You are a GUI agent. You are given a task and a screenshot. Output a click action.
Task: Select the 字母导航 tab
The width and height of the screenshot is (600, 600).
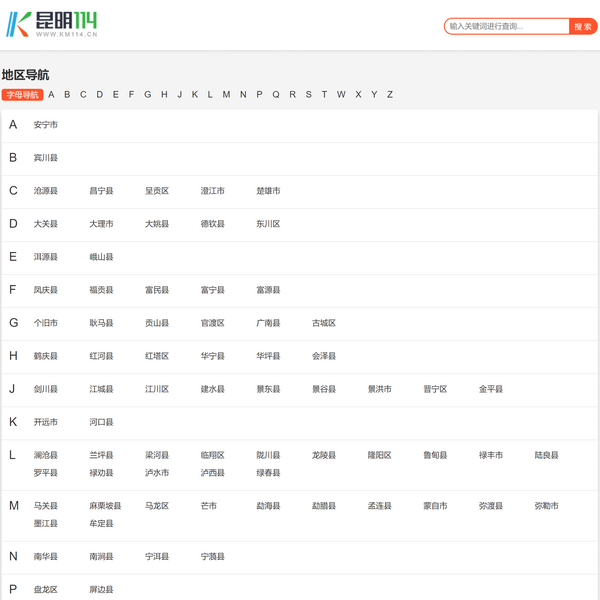[21, 95]
